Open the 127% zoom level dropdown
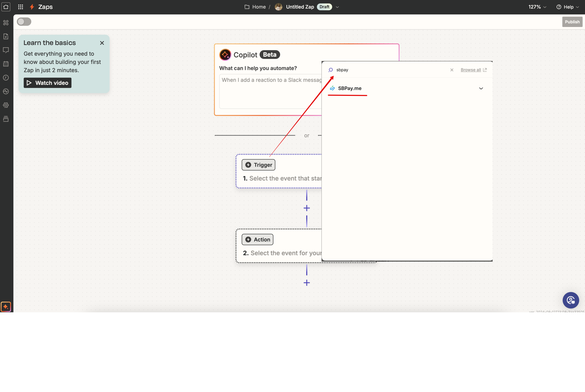585x392 pixels. 537,7
